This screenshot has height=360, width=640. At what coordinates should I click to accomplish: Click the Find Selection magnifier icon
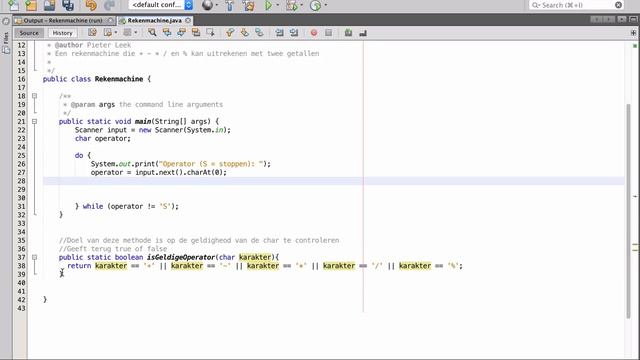[x=152, y=32]
